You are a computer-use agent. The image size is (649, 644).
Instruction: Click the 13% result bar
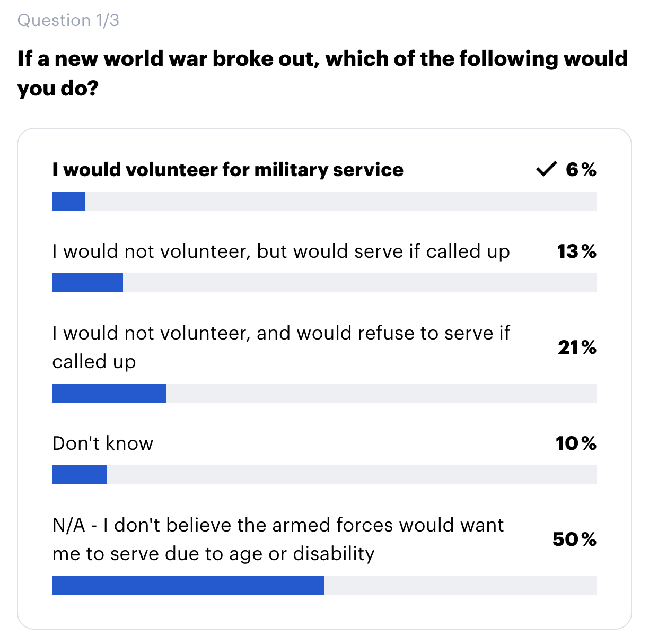(324, 283)
